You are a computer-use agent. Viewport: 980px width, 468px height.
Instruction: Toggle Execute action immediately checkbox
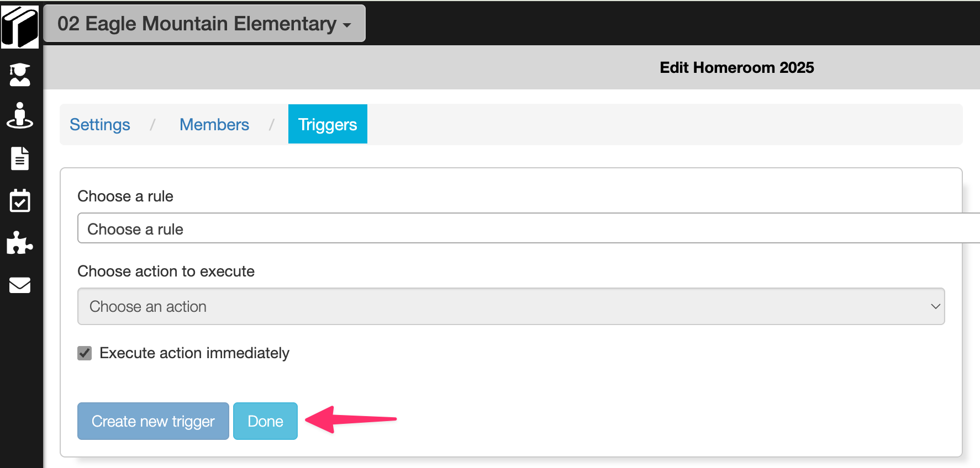coord(85,353)
